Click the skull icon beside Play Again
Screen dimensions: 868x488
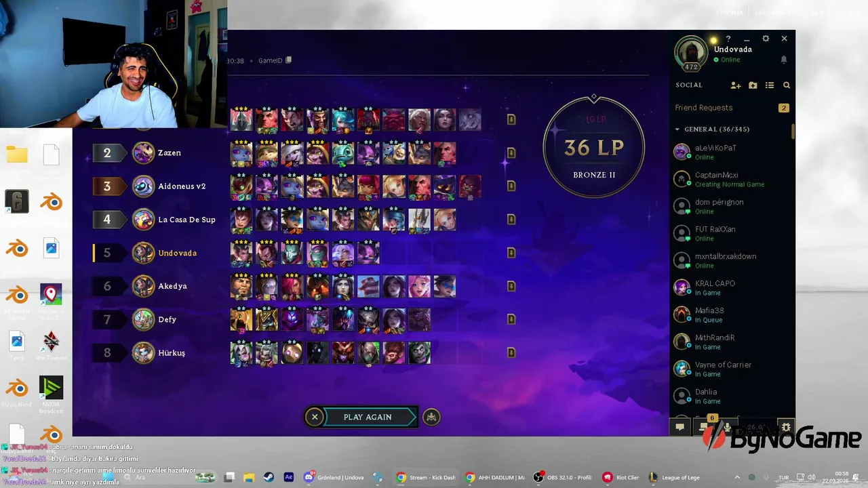pos(431,417)
